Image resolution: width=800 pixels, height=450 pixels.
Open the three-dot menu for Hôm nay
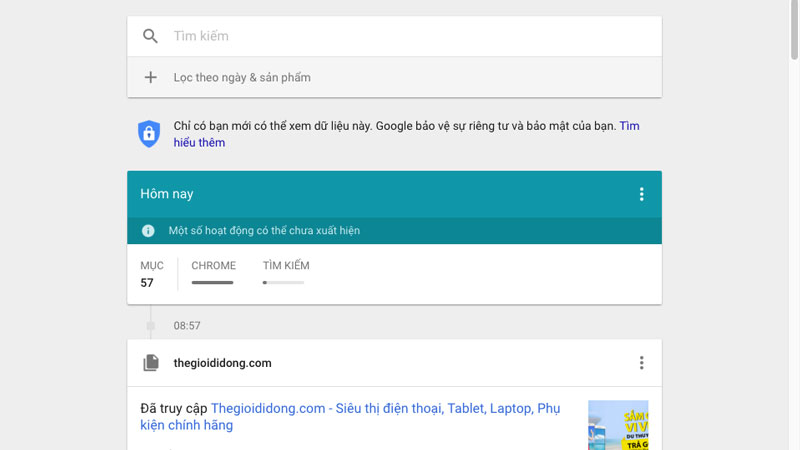(x=641, y=194)
